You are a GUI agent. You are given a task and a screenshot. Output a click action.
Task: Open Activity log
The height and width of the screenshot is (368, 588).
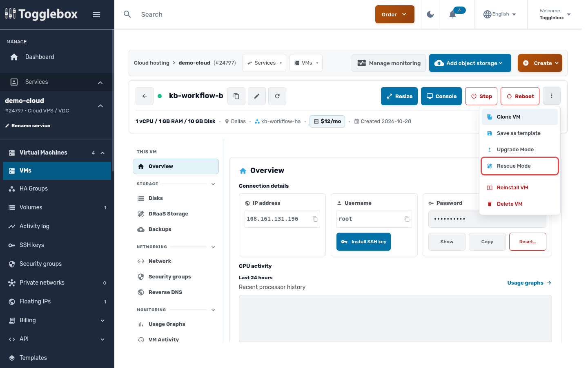57,226
